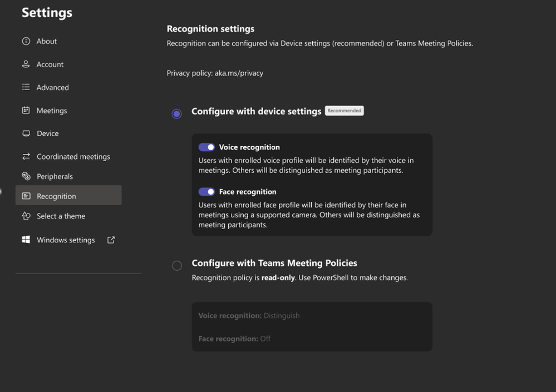Switch to the Meetings settings section

52,110
